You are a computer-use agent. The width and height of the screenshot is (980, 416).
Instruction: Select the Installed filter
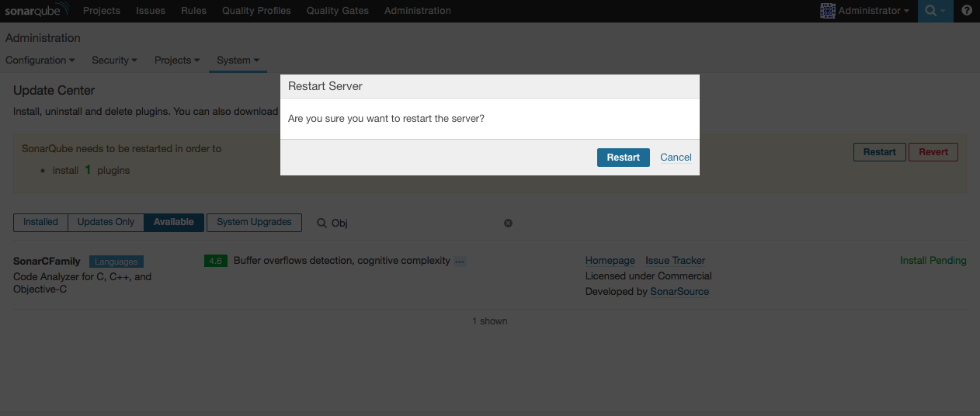[x=40, y=222]
